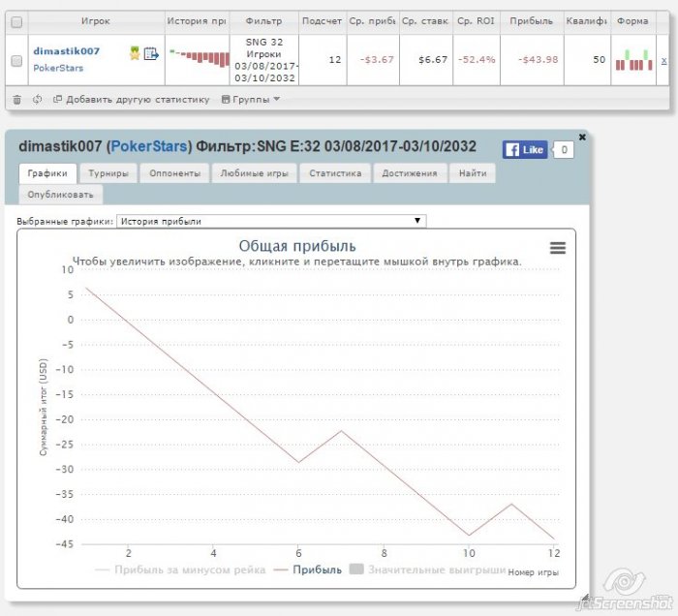Switch to the Опубликовать tab

[x=60, y=195]
